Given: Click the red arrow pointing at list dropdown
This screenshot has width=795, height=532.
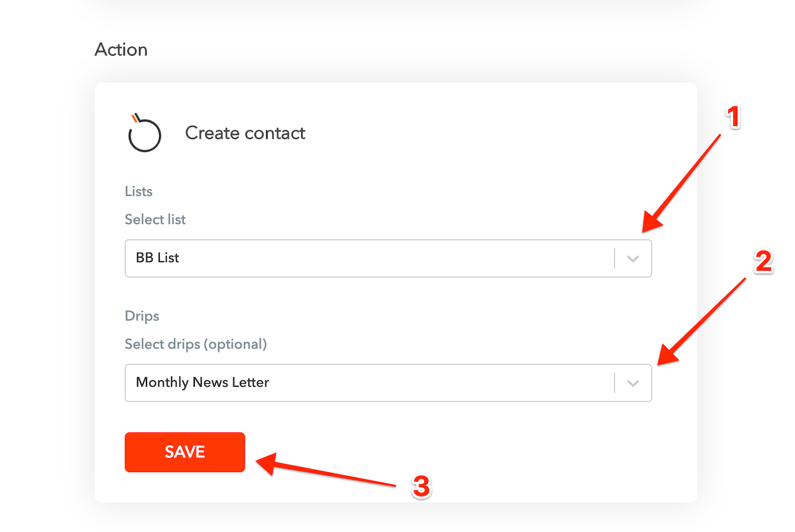Looking at the screenshot, I should pyautogui.click(x=681, y=183).
